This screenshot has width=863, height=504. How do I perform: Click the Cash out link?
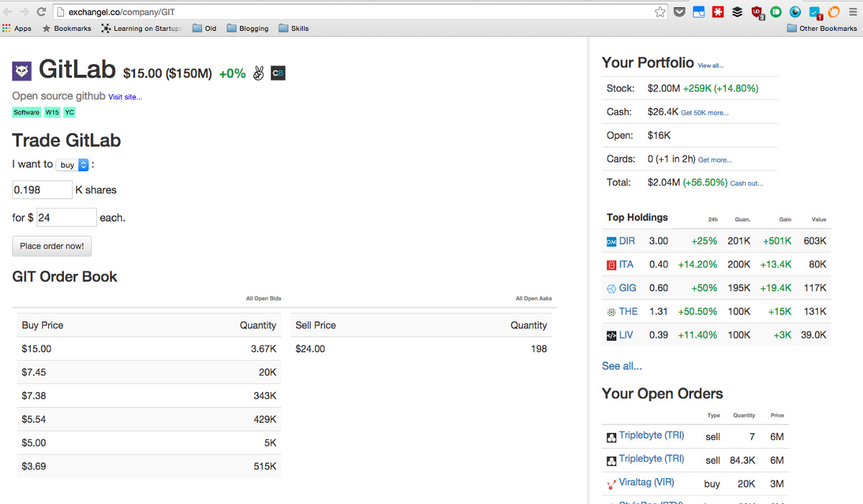pos(746,183)
